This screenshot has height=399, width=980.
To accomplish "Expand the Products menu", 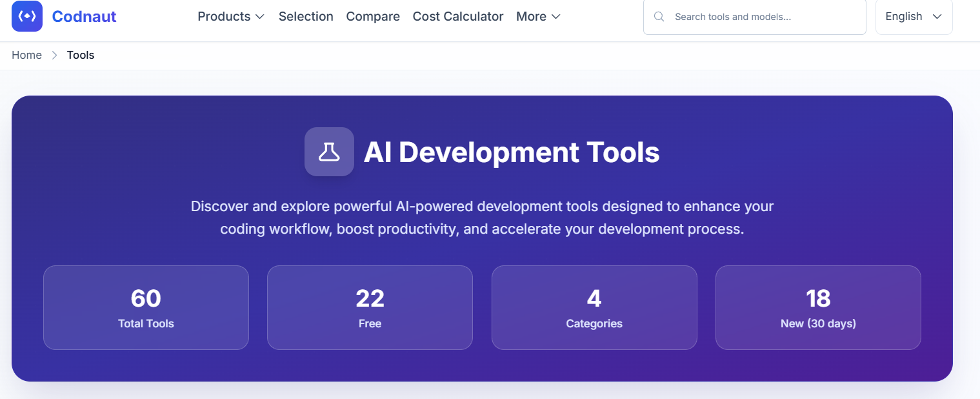I will point(231,16).
